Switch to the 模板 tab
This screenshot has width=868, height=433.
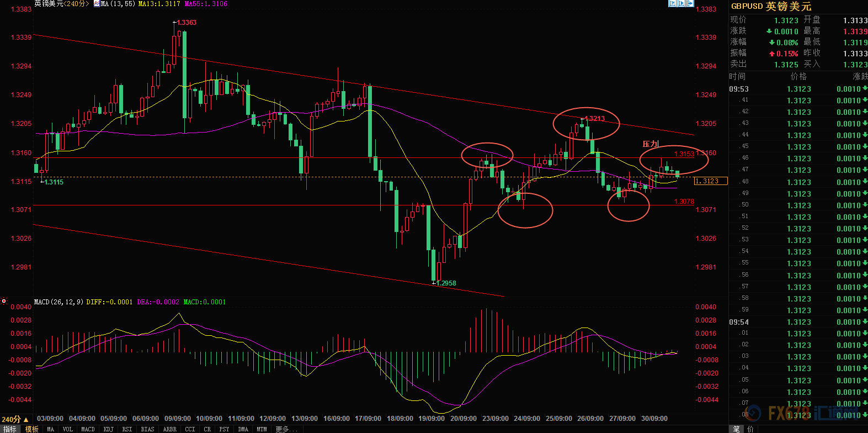(x=32, y=429)
